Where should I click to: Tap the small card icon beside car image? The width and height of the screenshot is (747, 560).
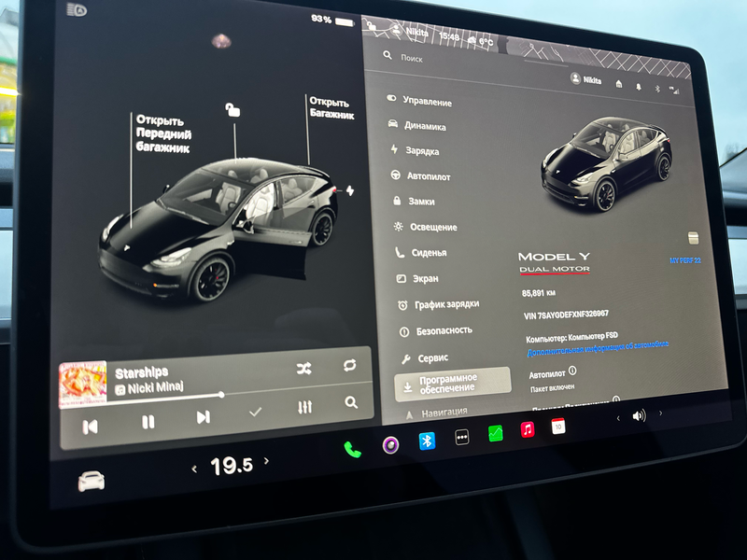[694, 238]
